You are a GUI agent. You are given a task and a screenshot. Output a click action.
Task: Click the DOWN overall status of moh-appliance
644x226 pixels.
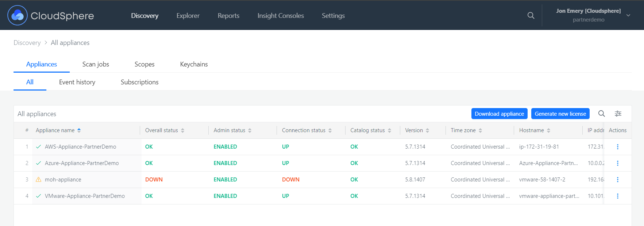click(x=154, y=180)
